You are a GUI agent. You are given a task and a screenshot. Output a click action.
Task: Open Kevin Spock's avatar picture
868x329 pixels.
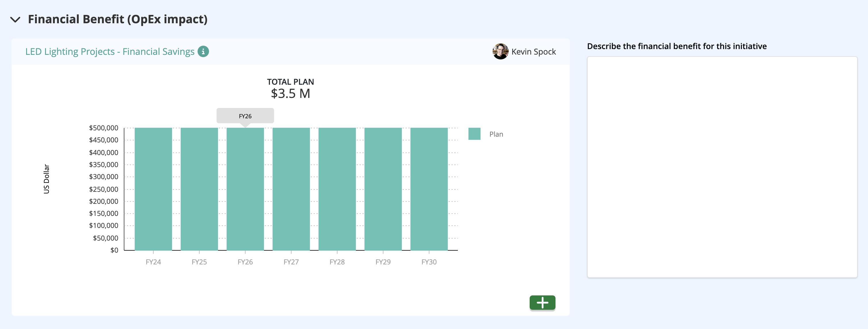500,51
